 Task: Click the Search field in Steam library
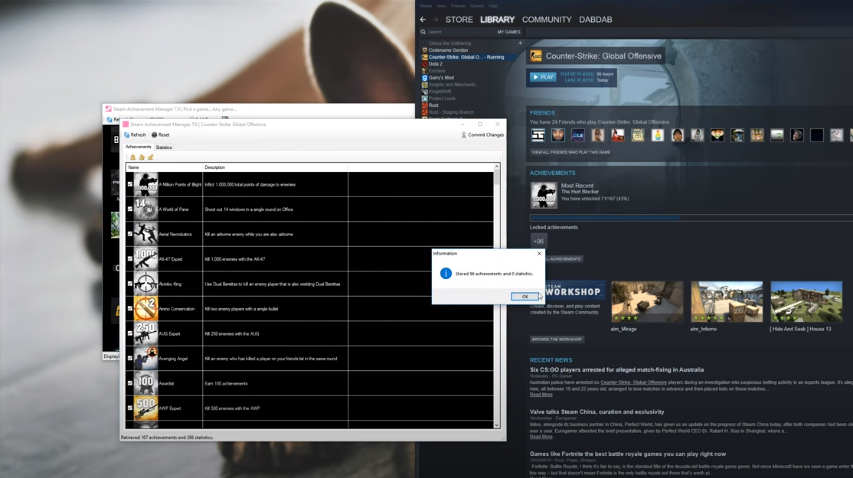[x=461, y=32]
